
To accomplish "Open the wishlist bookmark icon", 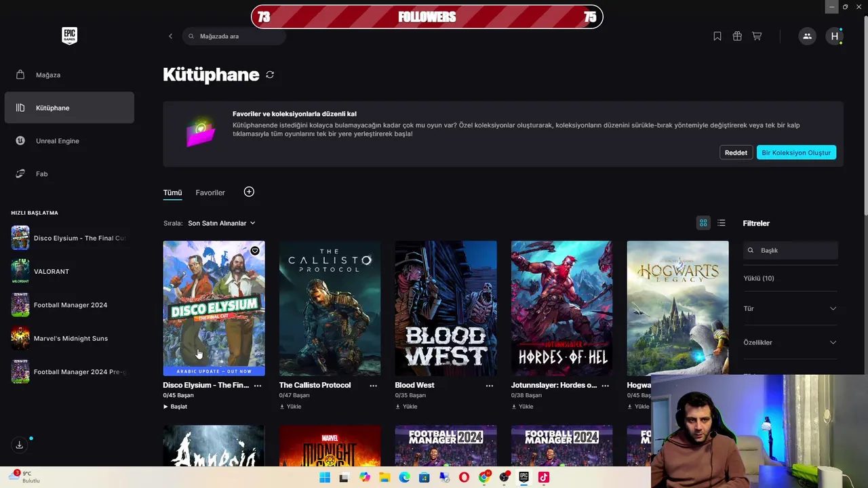I will (x=717, y=36).
